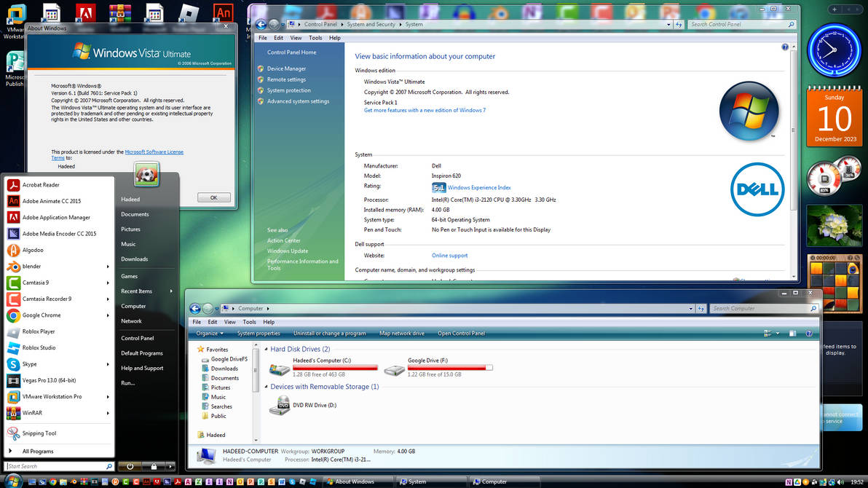The height and width of the screenshot is (488, 868).
Task: Click OK in the About Windows dialog
Action: click(213, 197)
